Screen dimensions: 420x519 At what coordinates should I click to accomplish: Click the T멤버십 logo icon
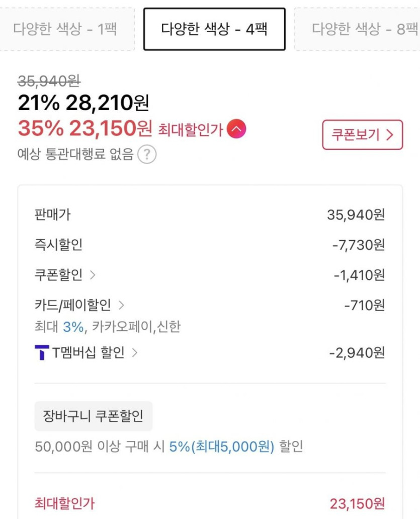(41, 353)
